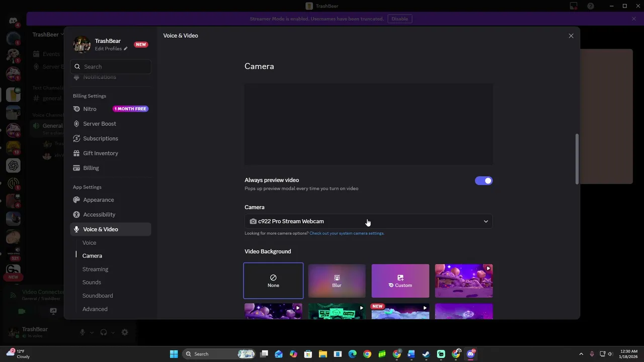This screenshot has height=362, width=644.
Task: Open the Advanced sub-tab
Action: (95, 309)
